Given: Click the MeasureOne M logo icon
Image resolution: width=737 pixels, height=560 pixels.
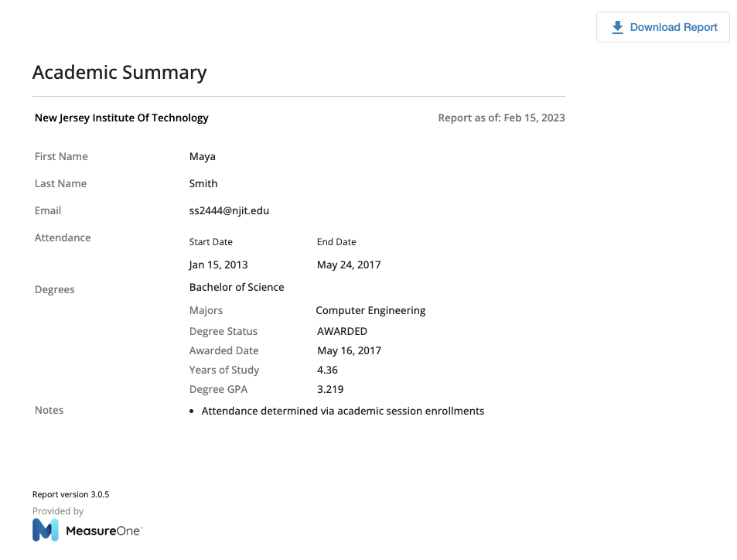Looking at the screenshot, I should [x=46, y=530].
